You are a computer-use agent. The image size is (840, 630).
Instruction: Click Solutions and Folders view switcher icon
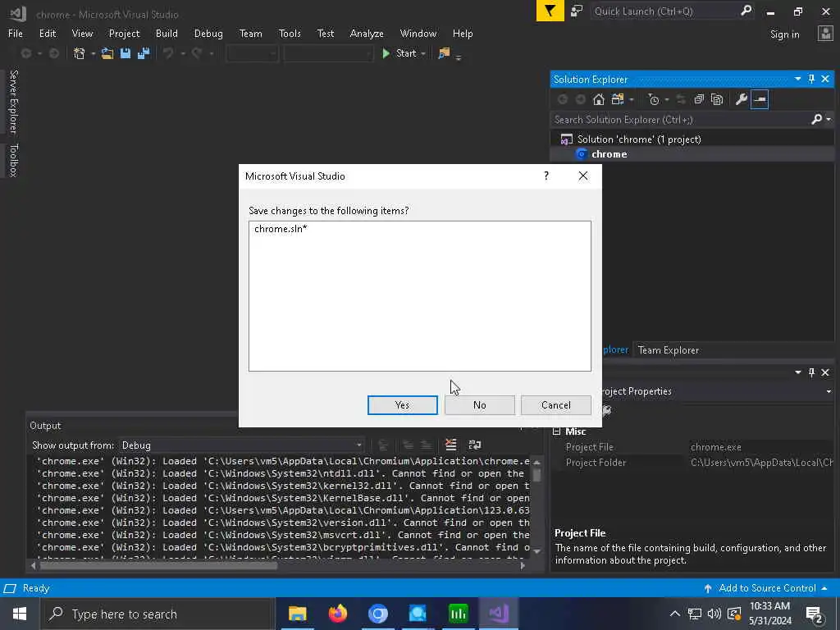click(618, 99)
